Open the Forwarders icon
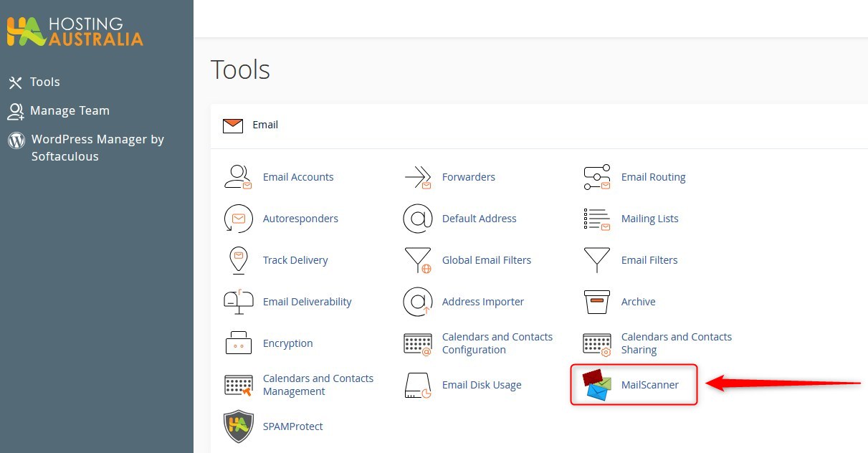 [x=417, y=177]
